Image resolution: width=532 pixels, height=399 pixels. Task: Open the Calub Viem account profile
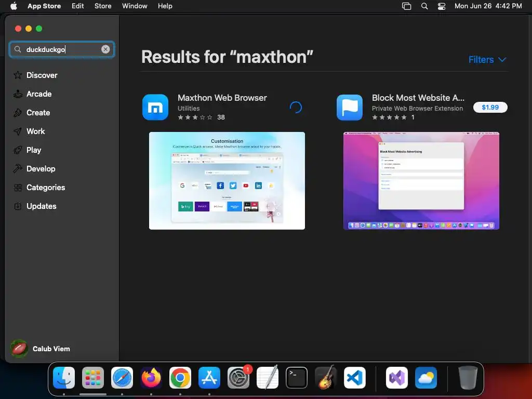pos(40,349)
